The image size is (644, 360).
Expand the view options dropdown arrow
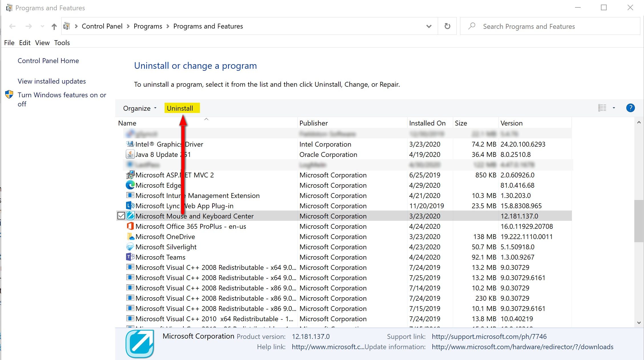pos(614,108)
